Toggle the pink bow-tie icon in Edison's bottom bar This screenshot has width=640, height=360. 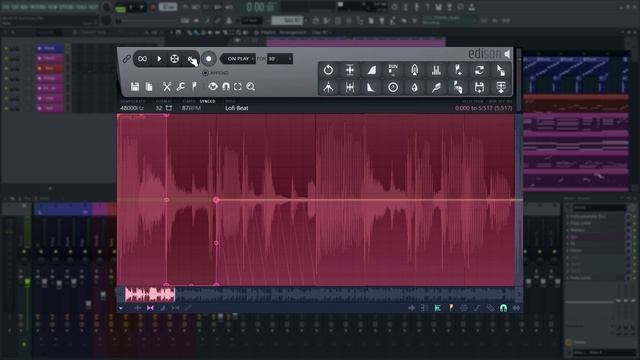coord(150,308)
